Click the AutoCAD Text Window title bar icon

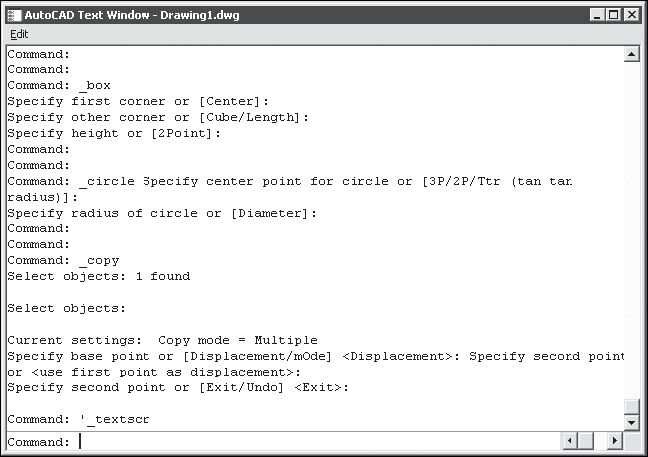pos(14,16)
